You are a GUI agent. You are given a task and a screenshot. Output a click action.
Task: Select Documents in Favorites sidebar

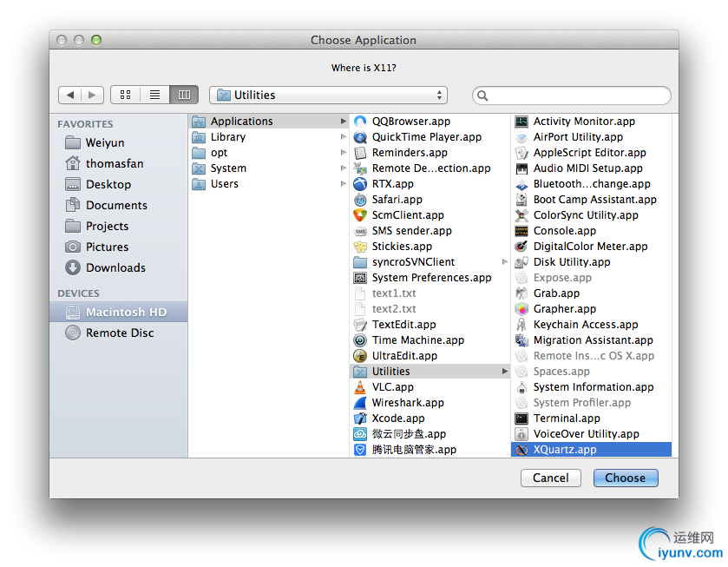tap(118, 206)
